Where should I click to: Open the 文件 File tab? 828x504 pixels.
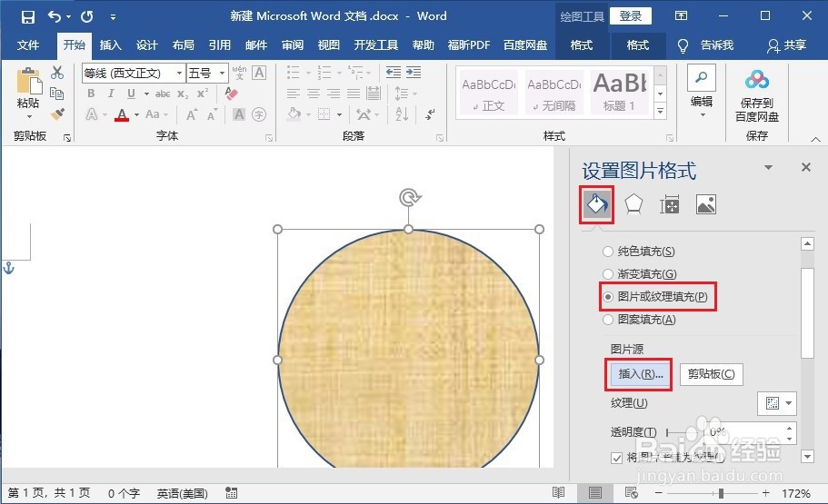28,45
